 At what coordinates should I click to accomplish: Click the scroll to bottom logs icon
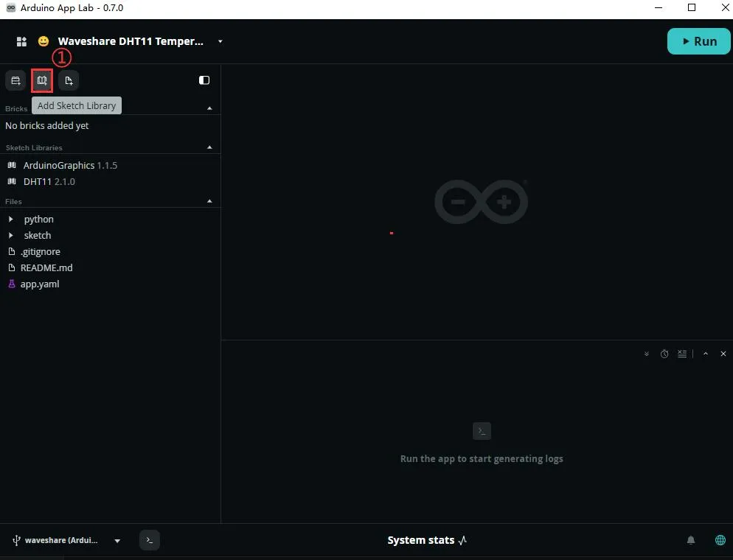[x=647, y=354]
